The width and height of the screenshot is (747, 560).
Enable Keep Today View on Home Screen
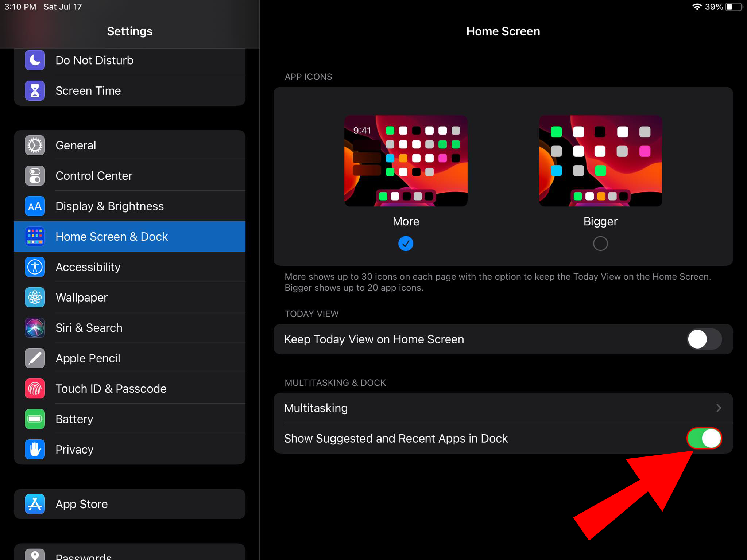pos(704,339)
